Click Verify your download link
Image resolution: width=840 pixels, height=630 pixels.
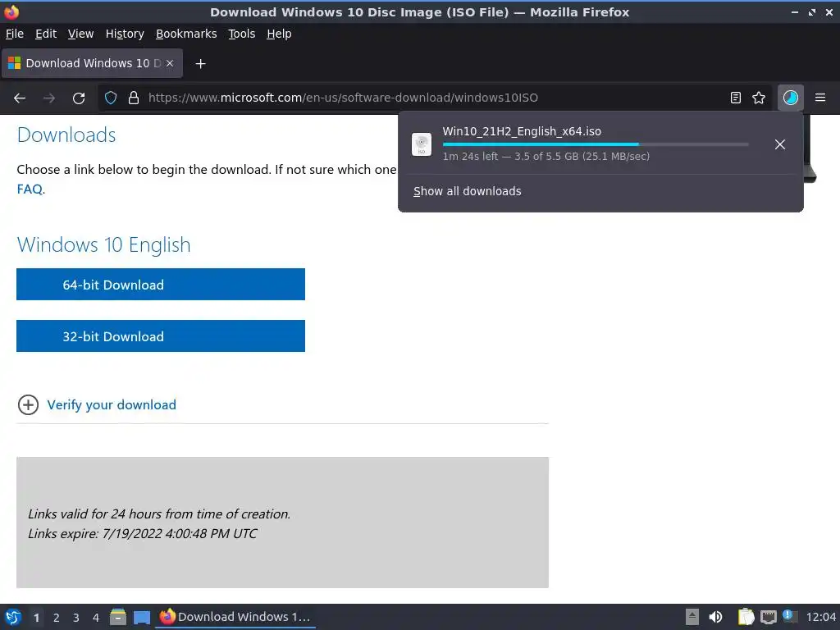[112, 405]
